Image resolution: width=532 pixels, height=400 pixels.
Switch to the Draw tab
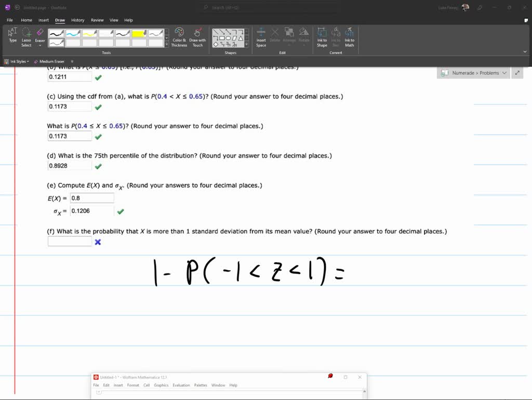(x=60, y=20)
